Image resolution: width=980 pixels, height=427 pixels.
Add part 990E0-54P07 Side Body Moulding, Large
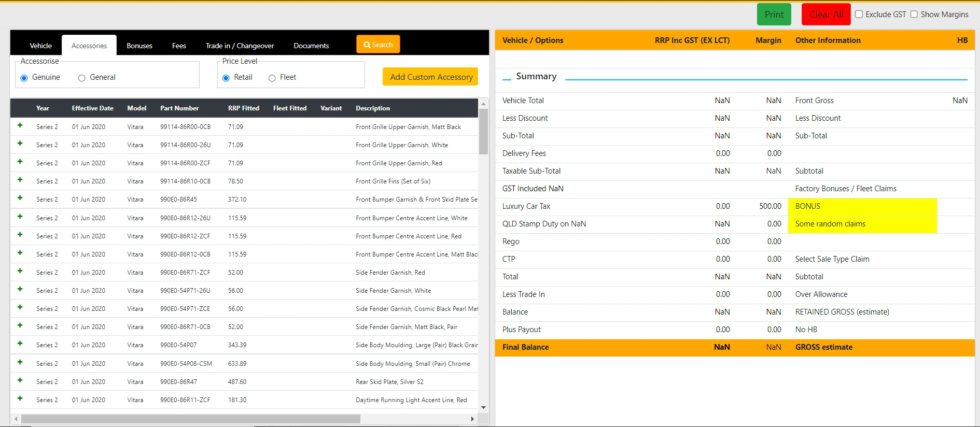coord(20,344)
